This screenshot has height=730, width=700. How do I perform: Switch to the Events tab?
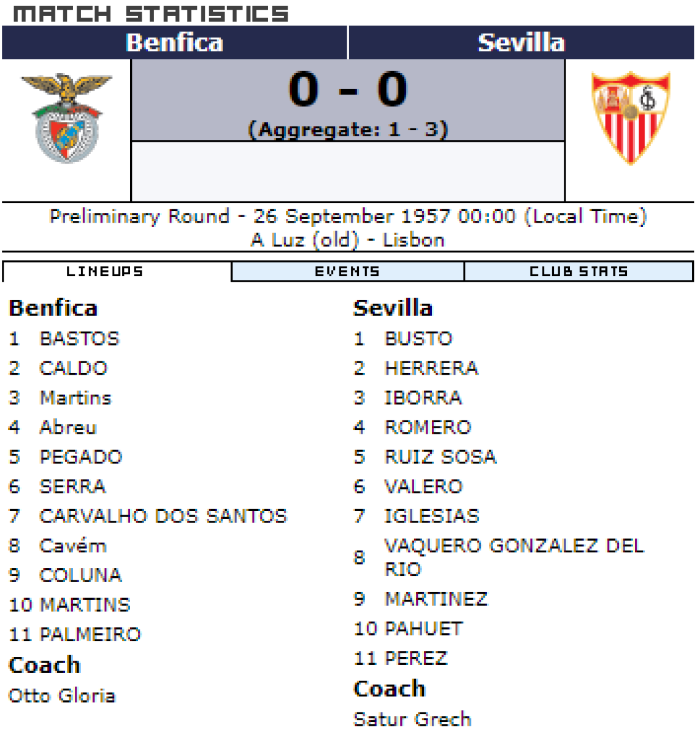point(347,271)
